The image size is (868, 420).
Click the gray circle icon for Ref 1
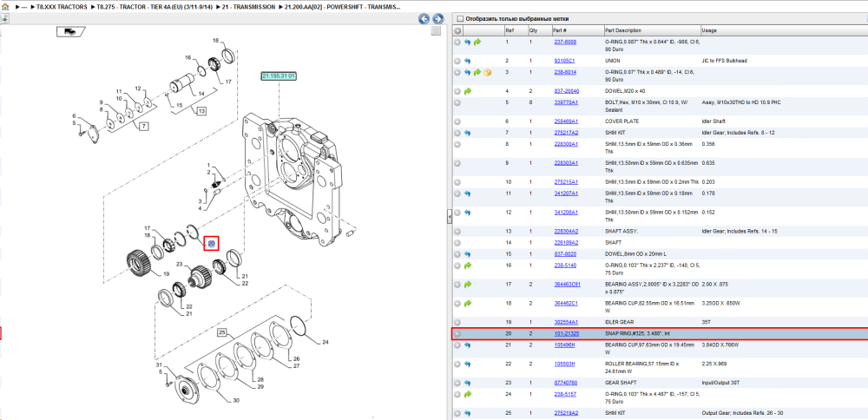pos(457,42)
